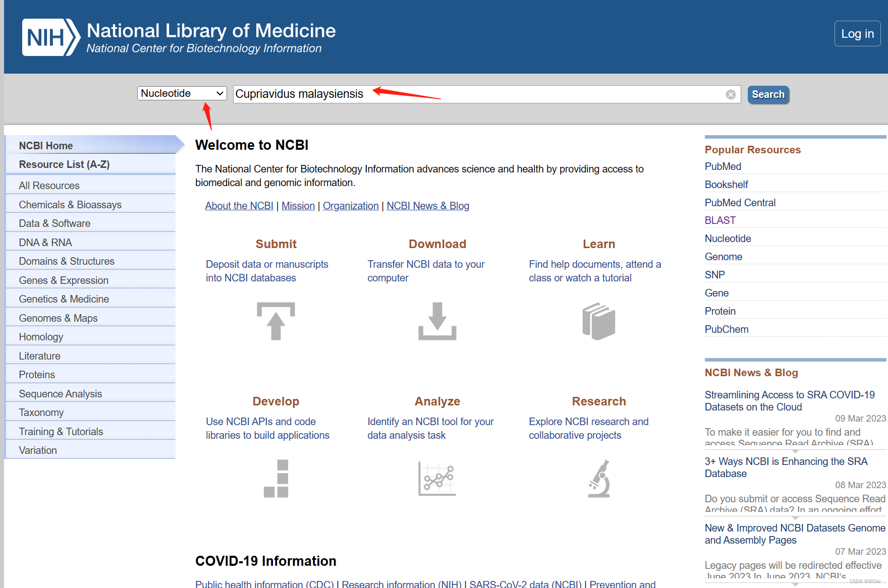Screen dimensions: 888x588
Task: Click the search box containing Cupriavidus malaysiensis
Action: [486, 94]
